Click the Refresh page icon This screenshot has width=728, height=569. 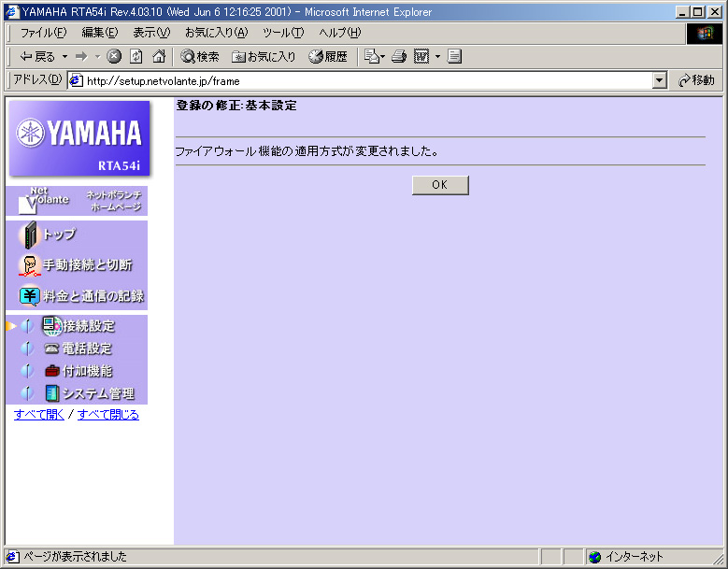tap(136, 56)
